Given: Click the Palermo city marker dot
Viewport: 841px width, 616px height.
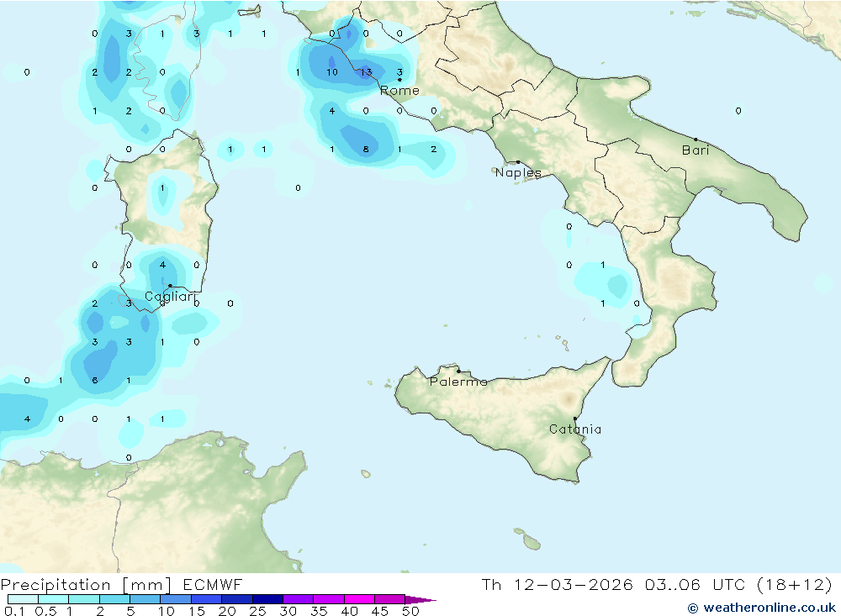Looking at the screenshot, I should 458,371.
